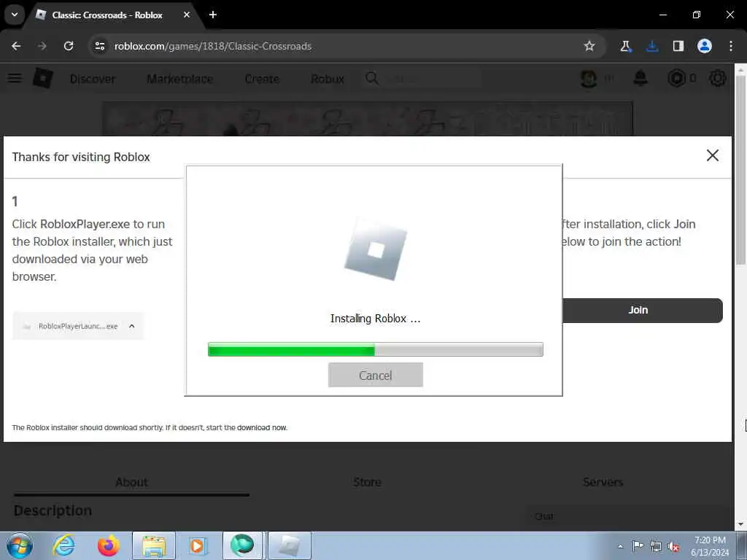747x560 pixels.
Task: Launch Firefox from taskbar
Action: click(x=109, y=545)
